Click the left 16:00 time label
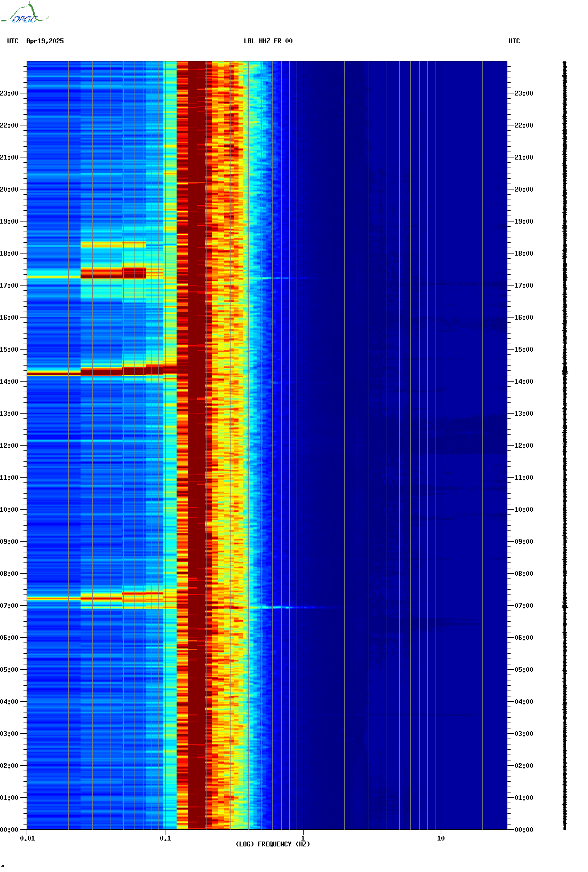This screenshot has height=872, width=588. coord(9,318)
